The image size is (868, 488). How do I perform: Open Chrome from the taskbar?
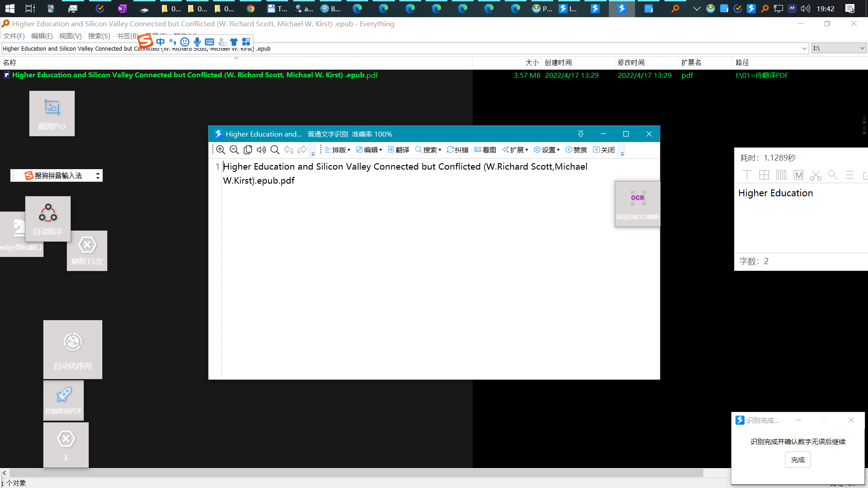coord(251,9)
